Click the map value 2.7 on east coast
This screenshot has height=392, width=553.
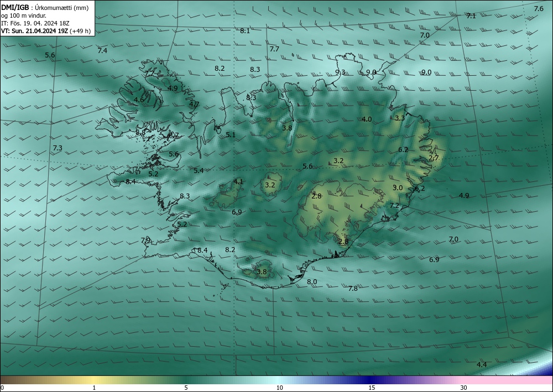434,158
